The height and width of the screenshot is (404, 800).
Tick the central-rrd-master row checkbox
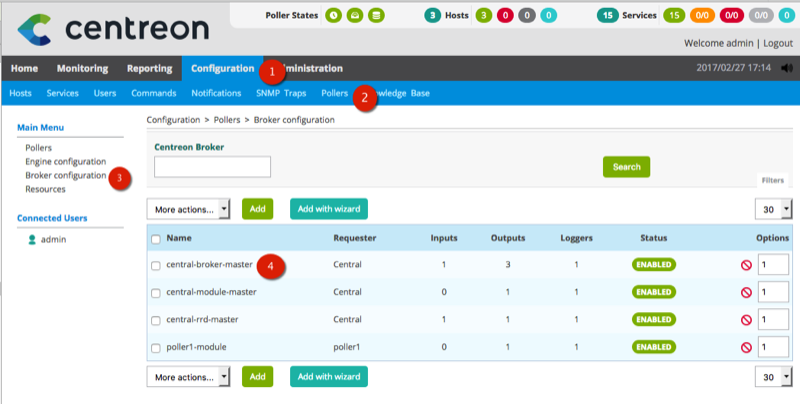click(155, 320)
